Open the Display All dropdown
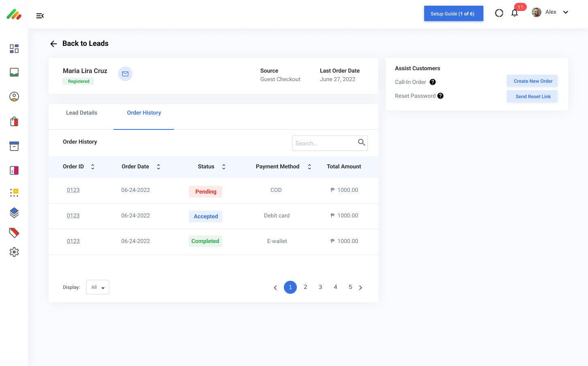588x366 pixels. (98, 287)
